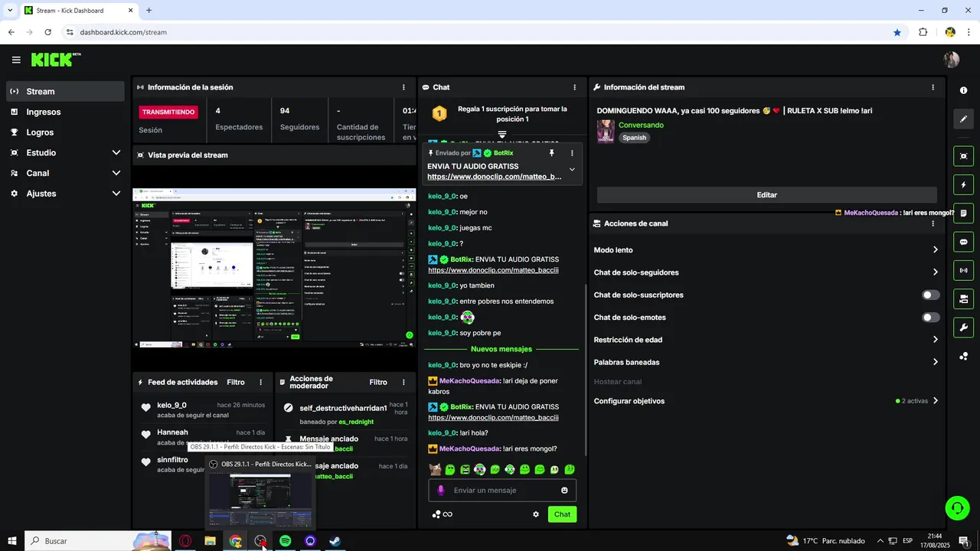This screenshot has height=551, width=980.
Task: Toggle the stream preview capture widget icon
Action: [x=963, y=156]
